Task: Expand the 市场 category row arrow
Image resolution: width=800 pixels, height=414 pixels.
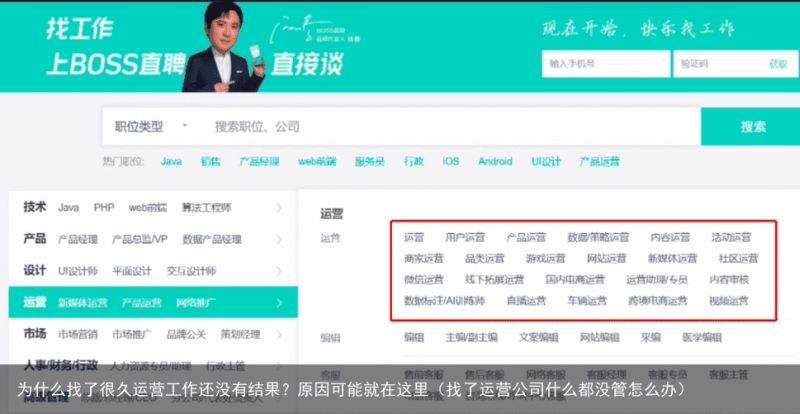Action: coord(279,334)
